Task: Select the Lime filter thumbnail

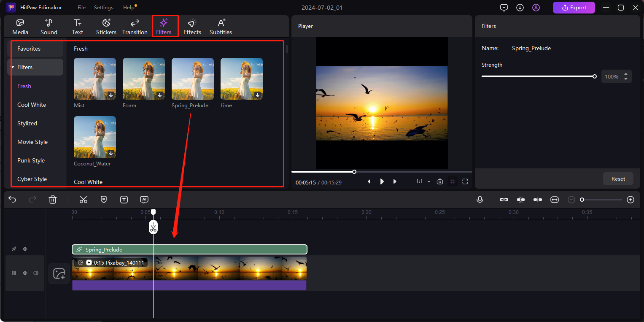Action: pos(241,79)
